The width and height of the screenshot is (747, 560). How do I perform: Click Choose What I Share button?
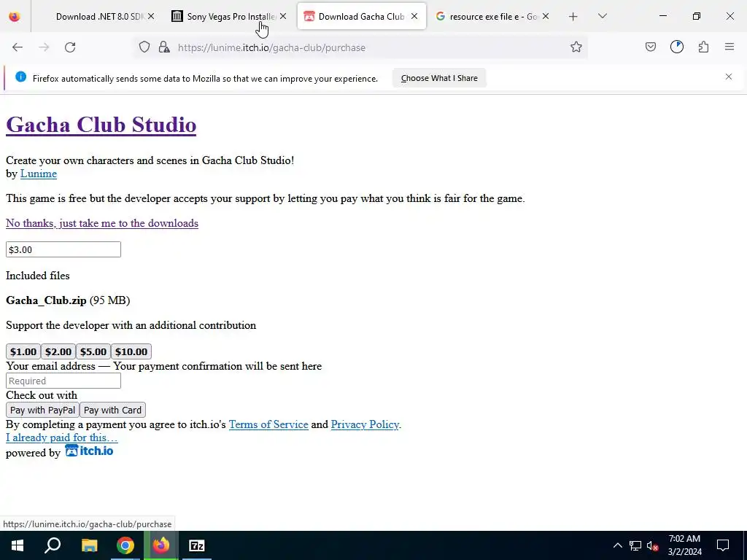pyautogui.click(x=439, y=78)
